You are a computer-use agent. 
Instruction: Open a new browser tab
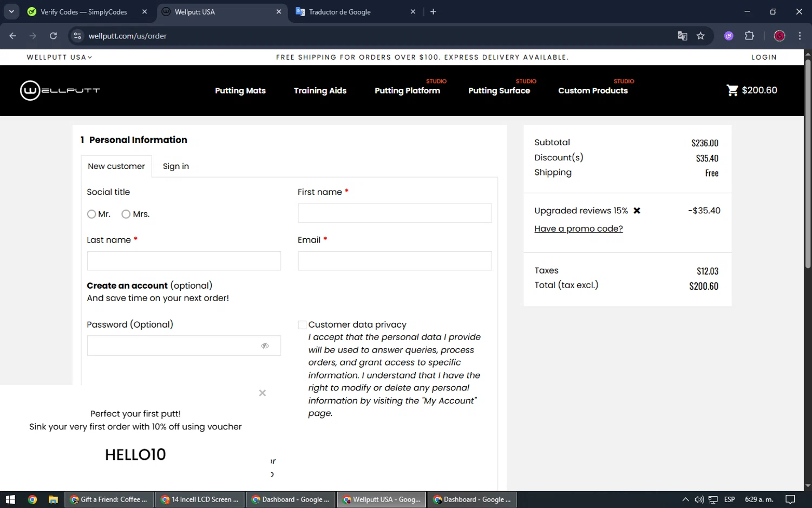point(433,11)
